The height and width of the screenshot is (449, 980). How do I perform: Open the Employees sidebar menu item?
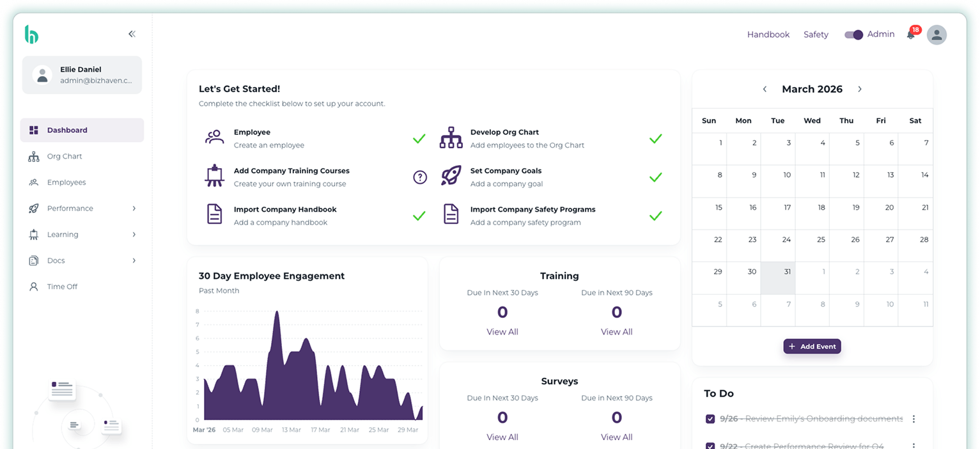66,182
